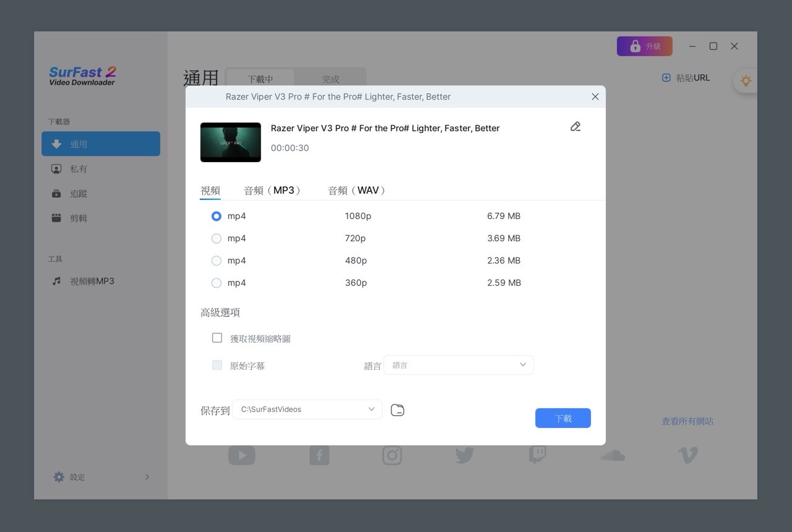Pick the mp4 360p radio option
The height and width of the screenshot is (532, 792).
216,283
